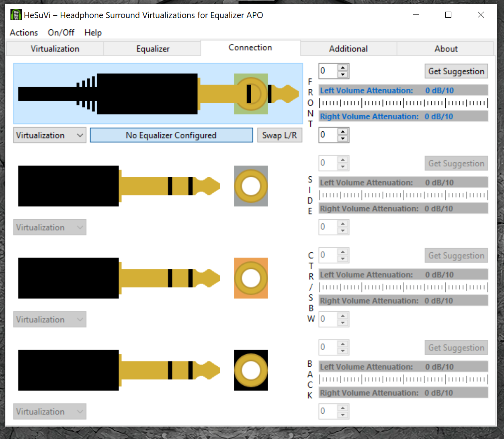Viewport: 504px width, 439px height.
Task: Maximize the HeSuVi window
Action: pyautogui.click(x=449, y=15)
